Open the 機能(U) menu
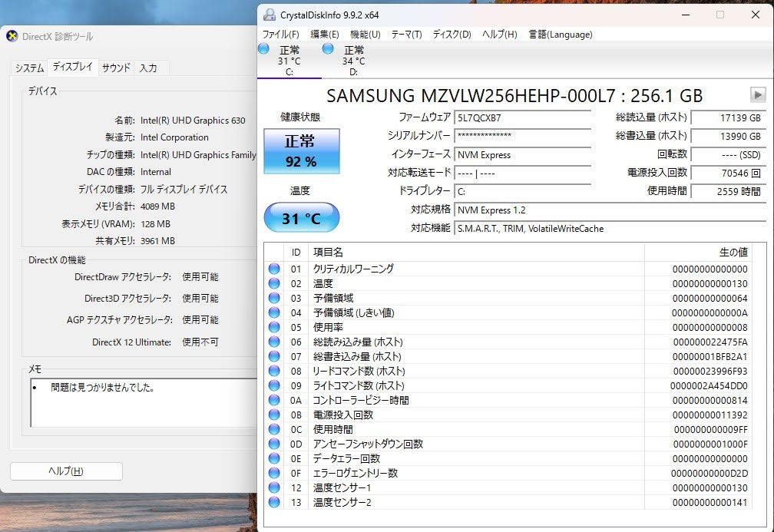Screen dimensions: 774x532 [x=365, y=34]
